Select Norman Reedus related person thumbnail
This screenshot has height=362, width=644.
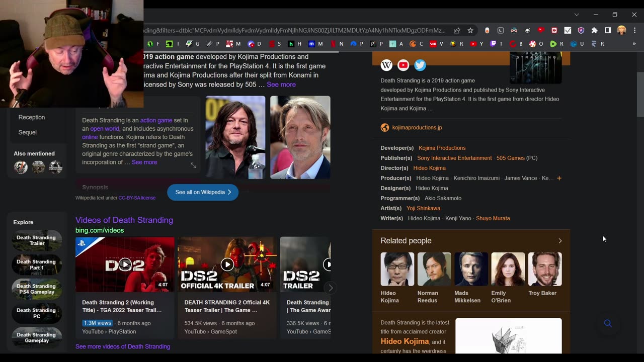[434, 269]
